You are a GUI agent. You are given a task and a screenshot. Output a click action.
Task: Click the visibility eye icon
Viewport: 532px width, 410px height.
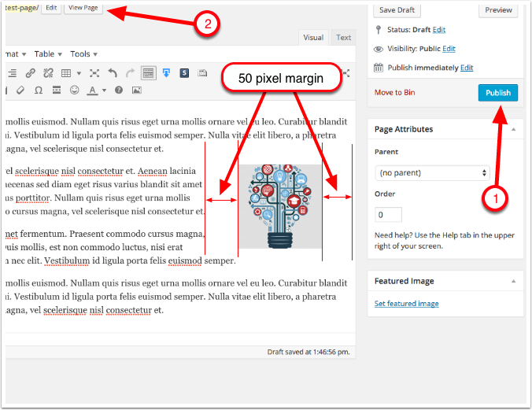(x=379, y=50)
